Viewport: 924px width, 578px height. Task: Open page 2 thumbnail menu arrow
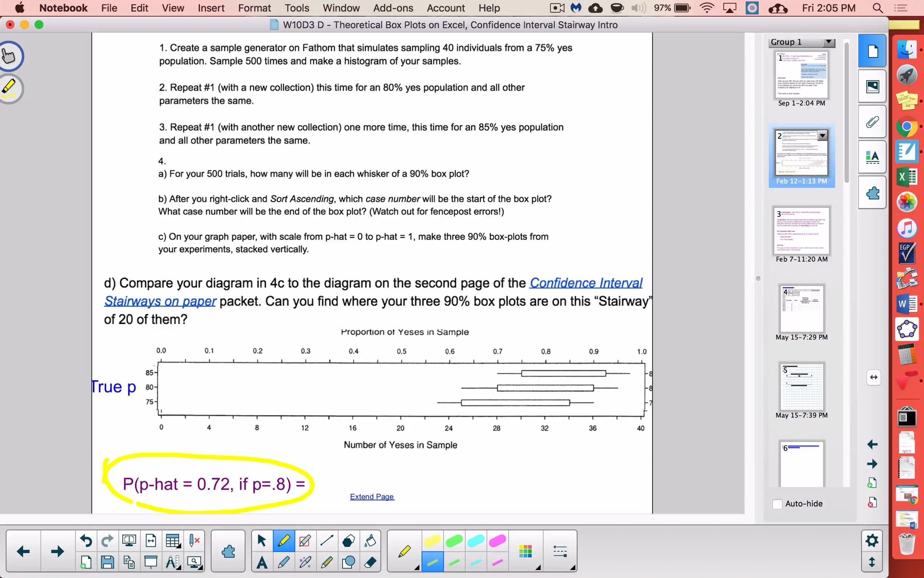coord(822,135)
